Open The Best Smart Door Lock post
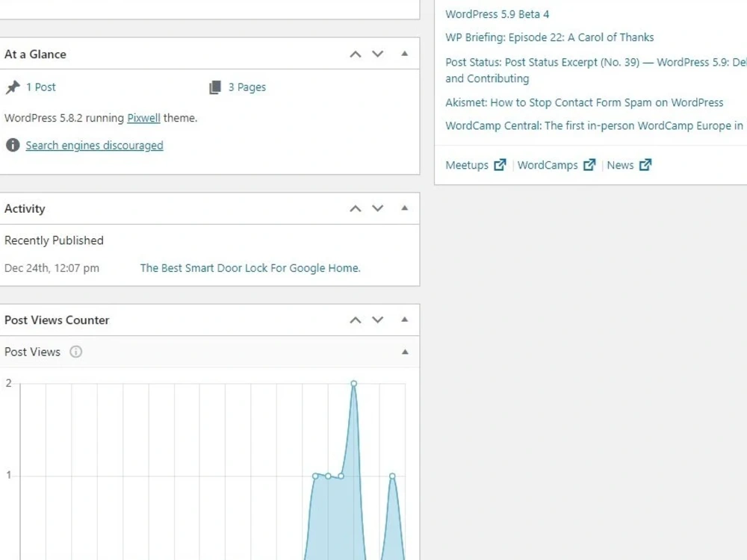 (250, 268)
